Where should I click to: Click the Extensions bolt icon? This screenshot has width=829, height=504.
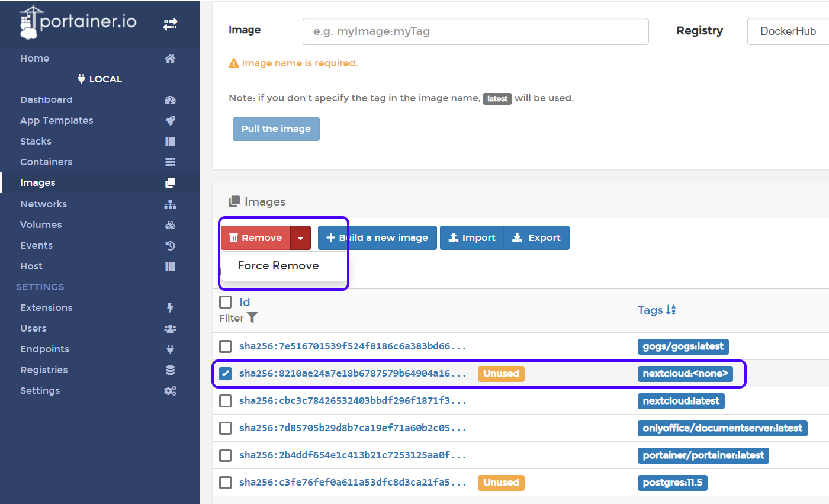[170, 308]
